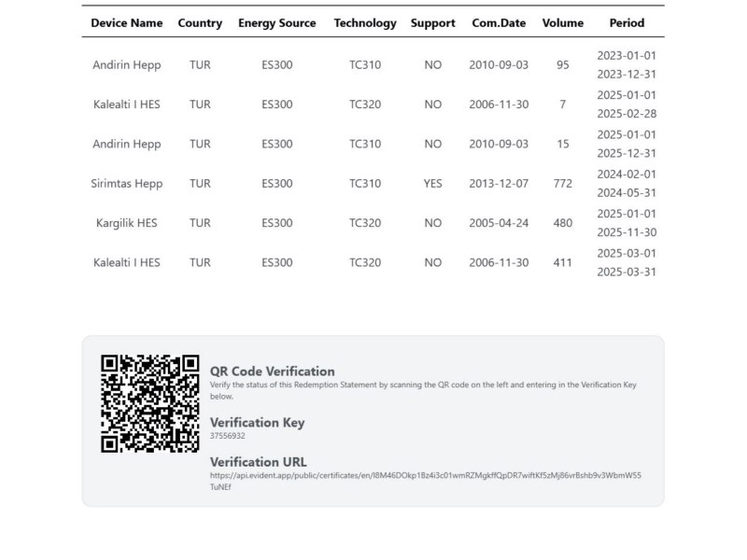Click the volume value 772
The width and height of the screenshot is (747, 560).
(x=562, y=184)
